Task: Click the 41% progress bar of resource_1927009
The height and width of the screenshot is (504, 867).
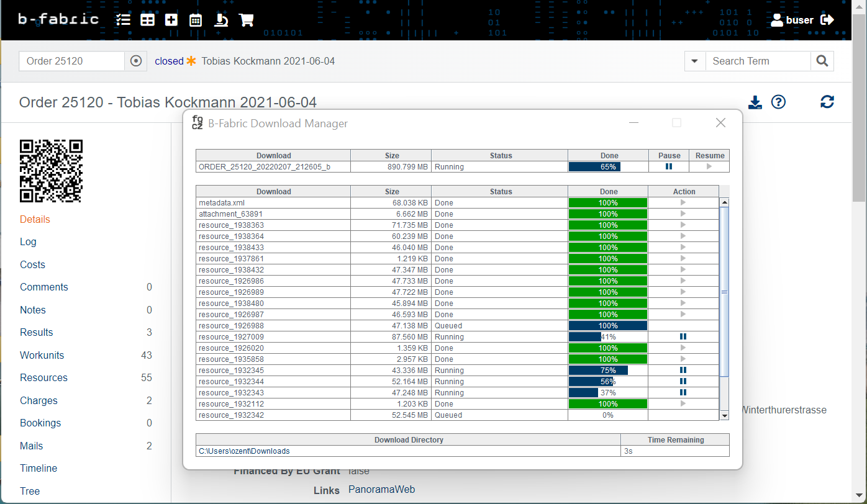Action: tap(608, 336)
